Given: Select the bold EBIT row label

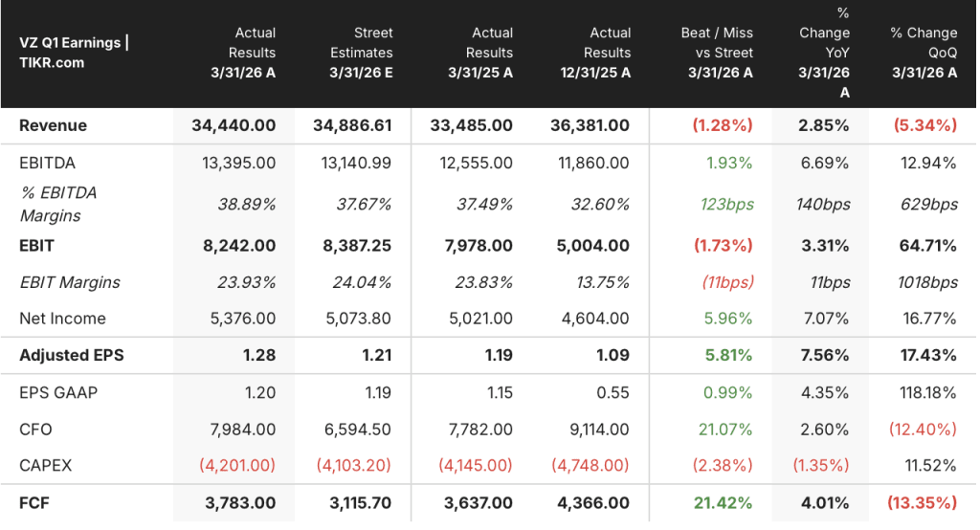Looking at the screenshot, I should click(37, 246).
